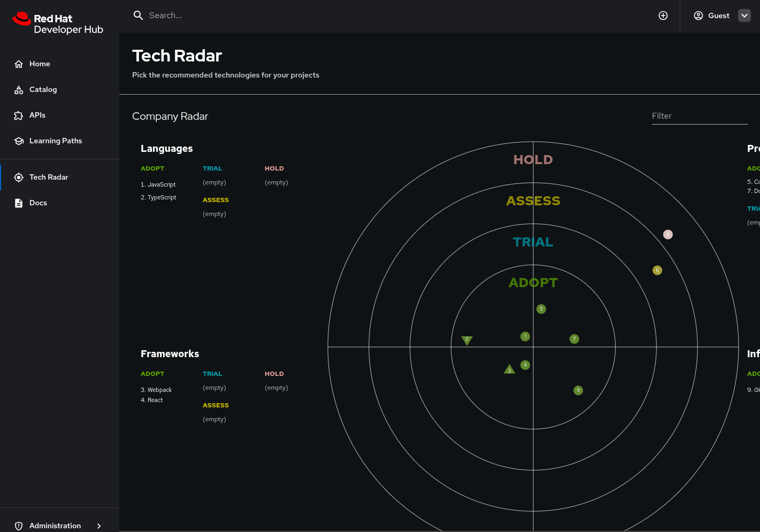
Task: Click the Administration shield icon
Action: pos(19,526)
